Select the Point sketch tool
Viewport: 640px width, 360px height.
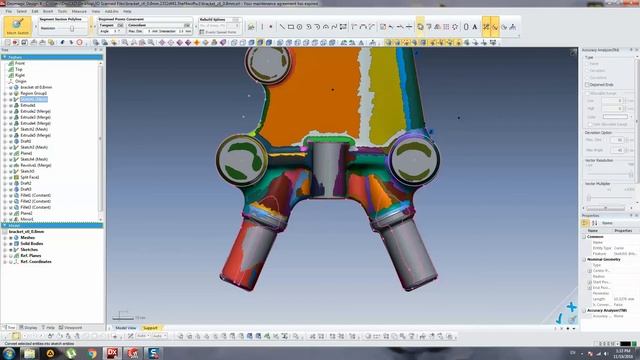click(x=270, y=27)
